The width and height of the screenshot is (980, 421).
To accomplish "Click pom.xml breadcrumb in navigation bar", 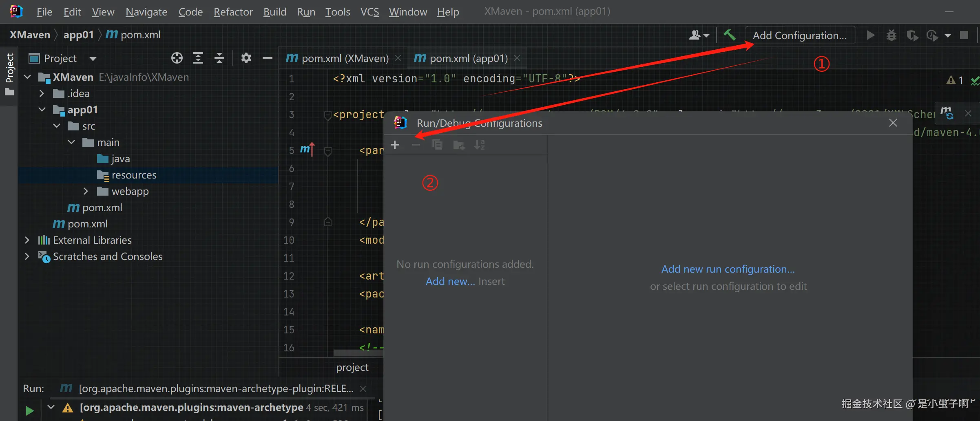I will tap(133, 35).
